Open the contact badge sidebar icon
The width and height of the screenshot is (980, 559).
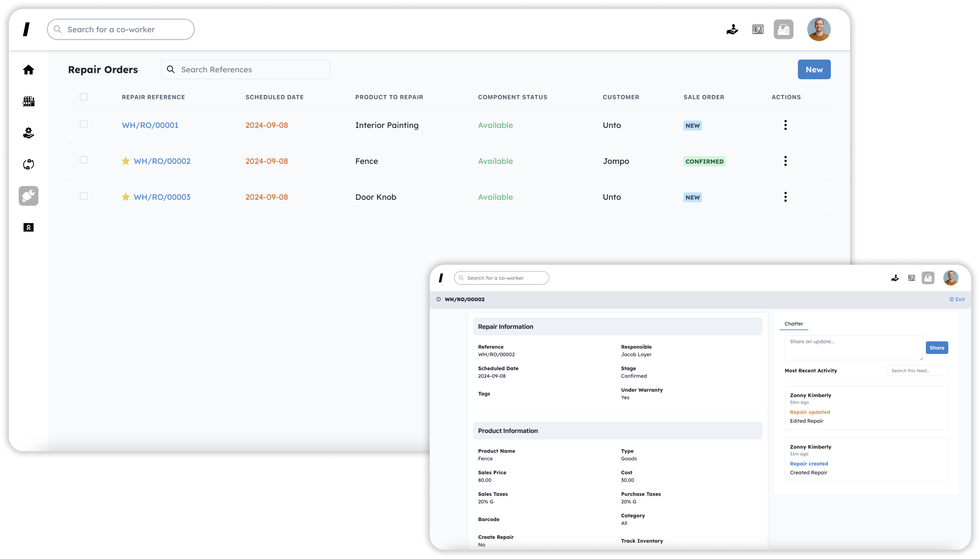29,227
